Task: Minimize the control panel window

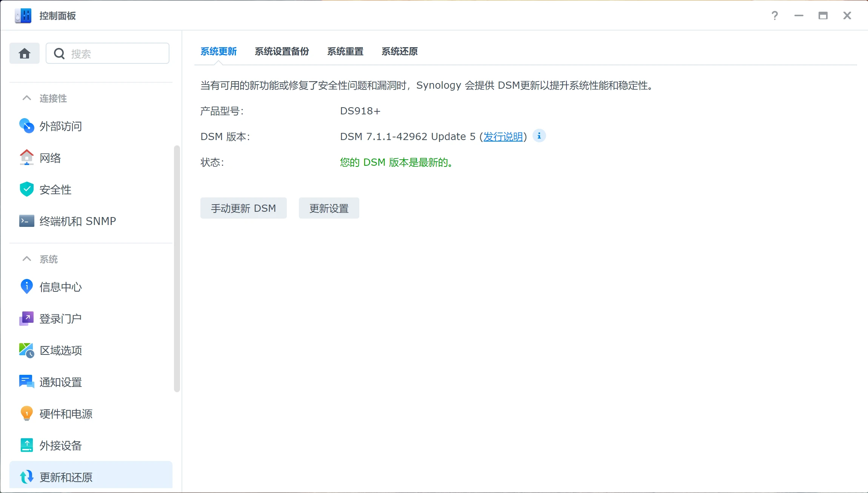Action: (x=799, y=15)
